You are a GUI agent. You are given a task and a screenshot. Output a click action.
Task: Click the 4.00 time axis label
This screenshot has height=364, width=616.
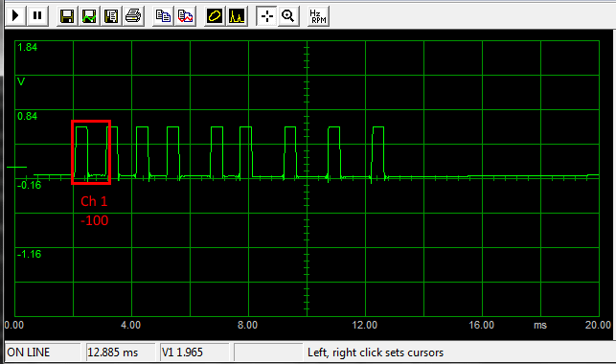click(131, 325)
